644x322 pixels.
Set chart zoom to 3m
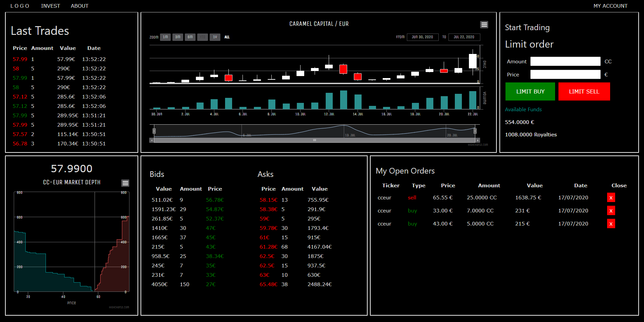(x=178, y=37)
